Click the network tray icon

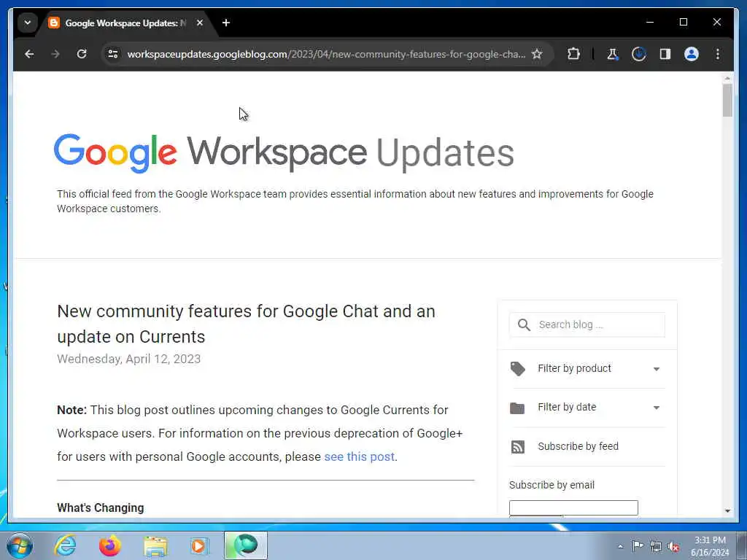click(656, 547)
